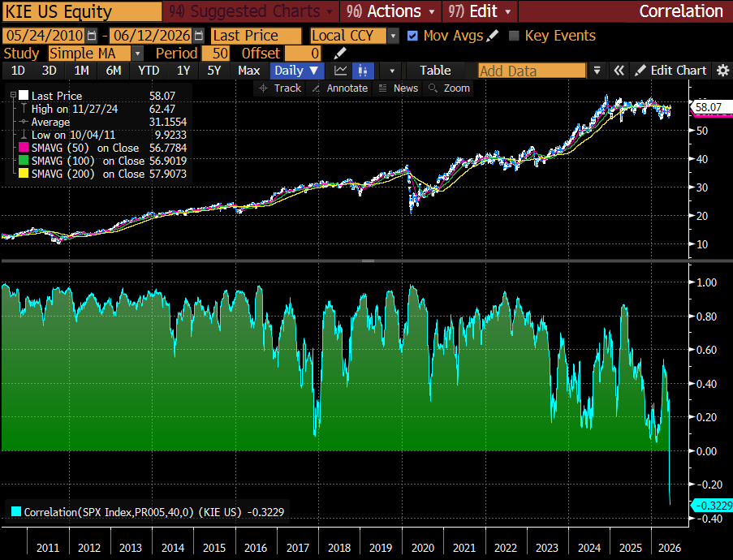Click the green SMAVG (100) color swatch
733x560 pixels.
[24, 161]
